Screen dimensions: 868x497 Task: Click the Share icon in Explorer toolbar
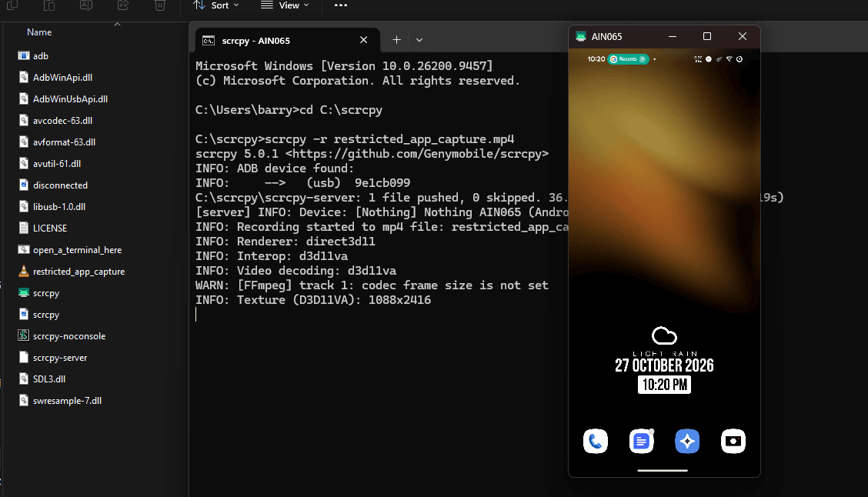tap(123, 5)
